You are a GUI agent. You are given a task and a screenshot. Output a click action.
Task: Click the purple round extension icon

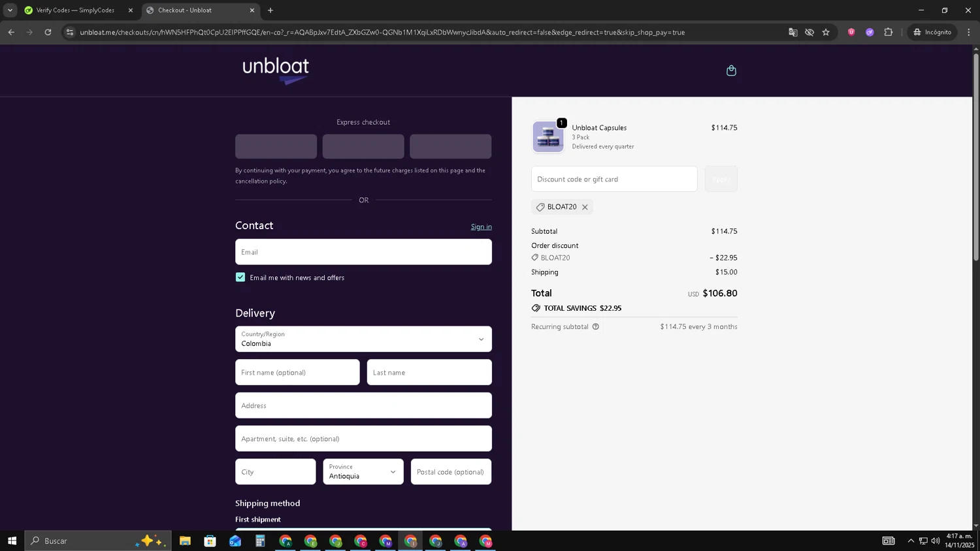click(x=870, y=32)
